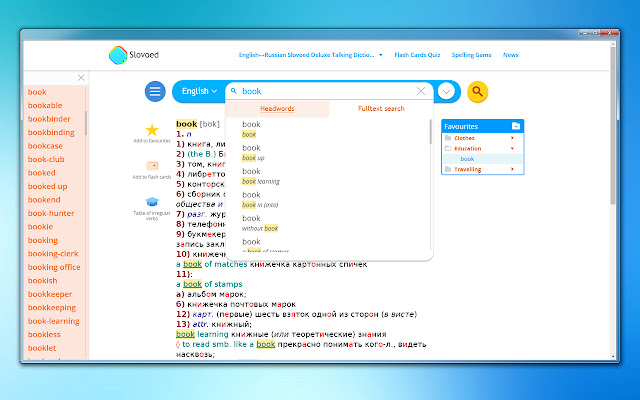Open the News link
This screenshot has height=400, width=640.
[511, 55]
